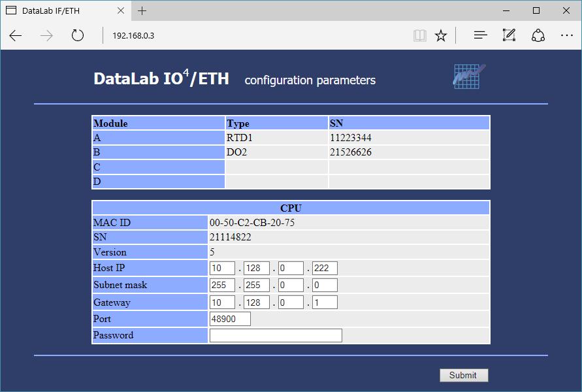
Task: Make a web note with the pen icon
Action: [509, 35]
